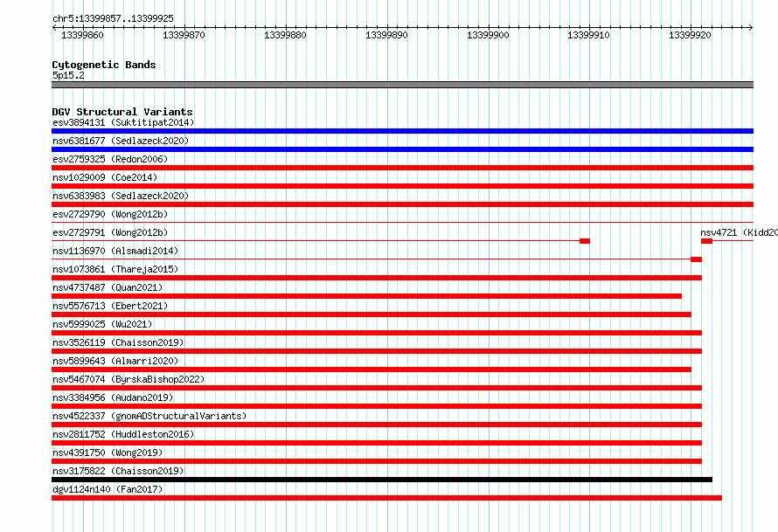The width and height of the screenshot is (778, 532).
Task: Select nsv3526119 (Chaisson2019) label
Action: click(118, 342)
